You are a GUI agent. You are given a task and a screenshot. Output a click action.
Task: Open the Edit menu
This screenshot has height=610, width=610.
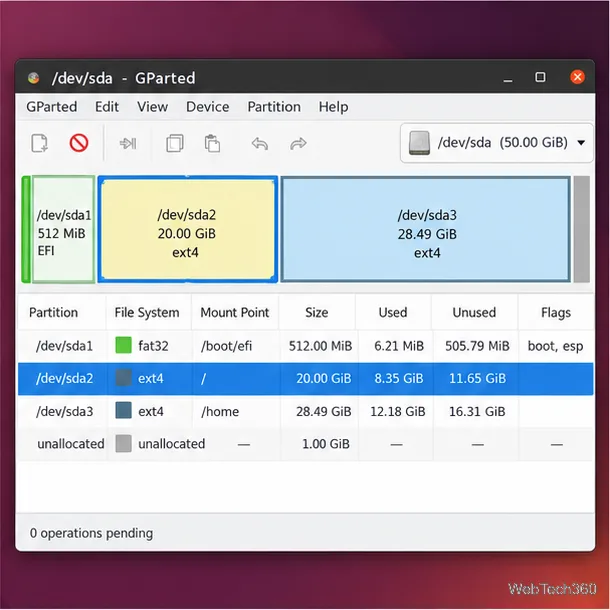click(x=107, y=107)
